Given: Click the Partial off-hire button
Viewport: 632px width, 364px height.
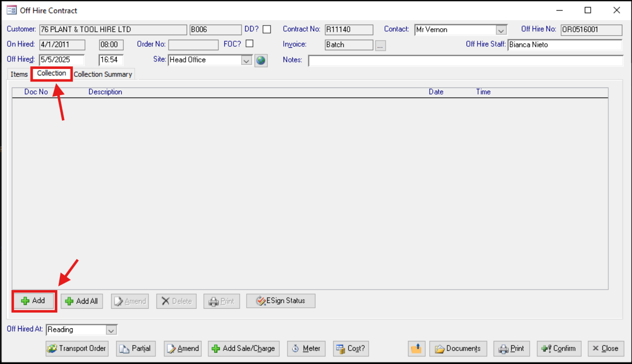Looking at the screenshot, I should [135, 348].
